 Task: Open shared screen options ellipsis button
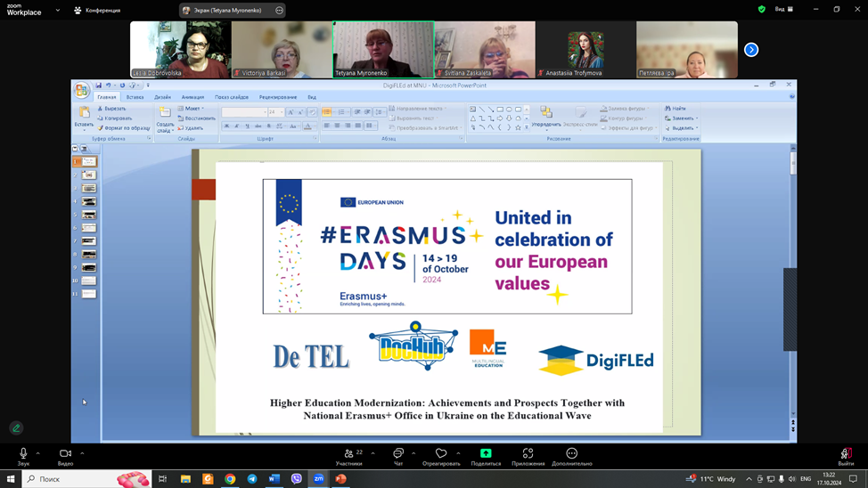[279, 11]
